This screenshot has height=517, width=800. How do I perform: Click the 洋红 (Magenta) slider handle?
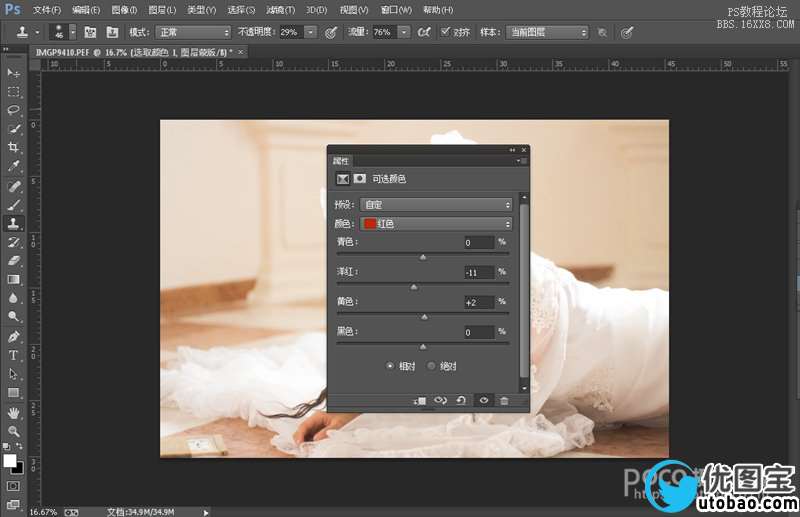pos(414,287)
